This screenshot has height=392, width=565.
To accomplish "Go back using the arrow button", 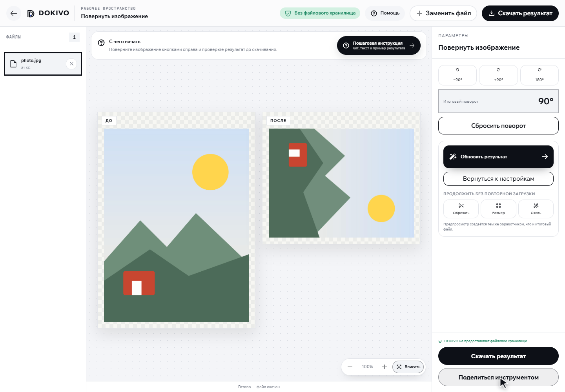I will click(x=14, y=13).
